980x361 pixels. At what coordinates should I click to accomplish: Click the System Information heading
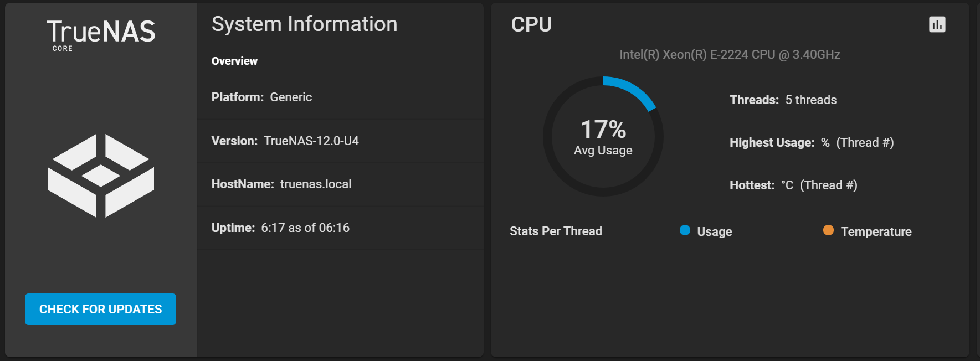(304, 24)
